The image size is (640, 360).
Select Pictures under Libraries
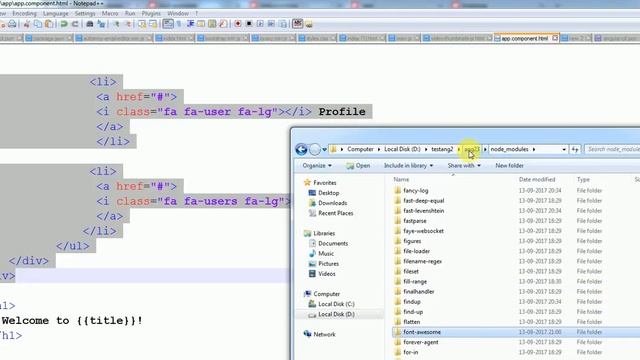pos(328,264)
